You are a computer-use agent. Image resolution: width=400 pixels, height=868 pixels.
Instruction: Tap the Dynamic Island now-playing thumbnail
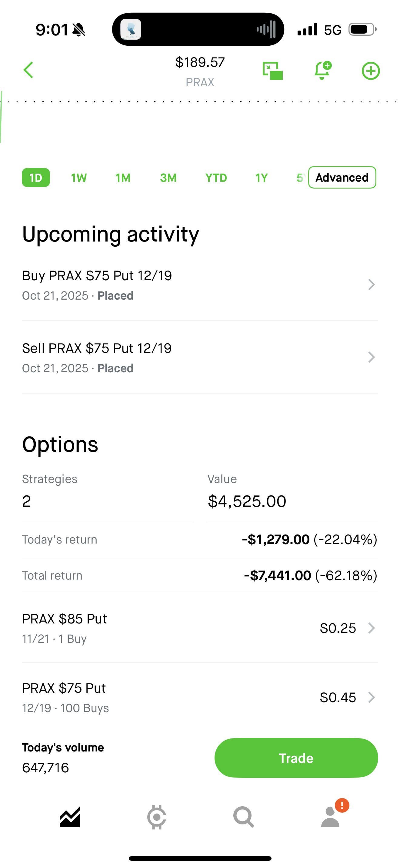click(131, 30)
